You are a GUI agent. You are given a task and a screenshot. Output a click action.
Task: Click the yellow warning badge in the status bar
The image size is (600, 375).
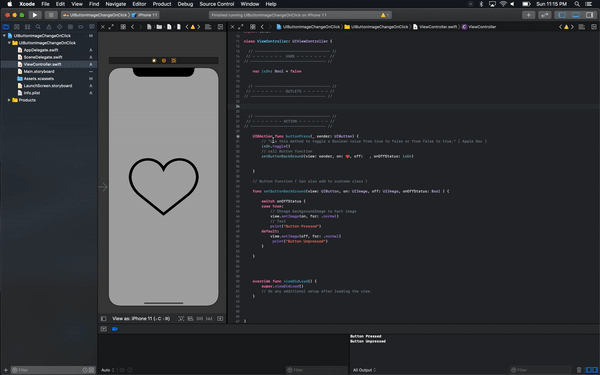pyautogui.click(x=385, y=15)
